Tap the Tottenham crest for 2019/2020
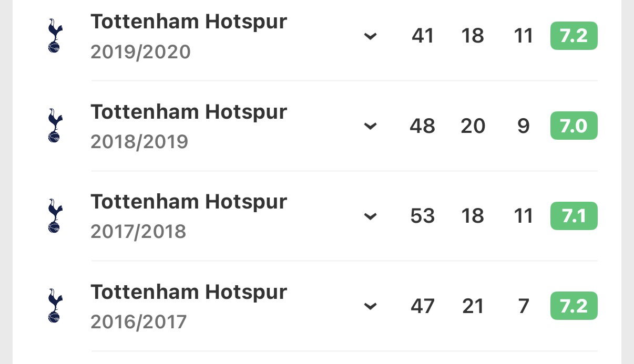Screen dimensions: 634x364 [54, 36]
